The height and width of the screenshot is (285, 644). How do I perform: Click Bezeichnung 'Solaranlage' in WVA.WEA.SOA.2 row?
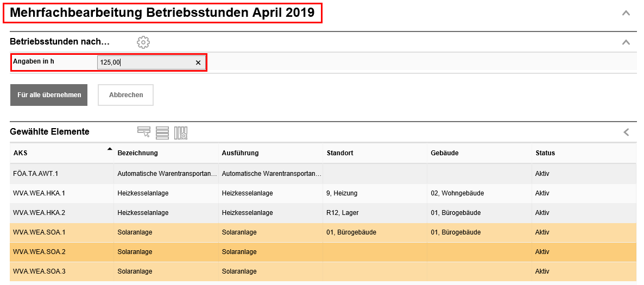[135, 252]
